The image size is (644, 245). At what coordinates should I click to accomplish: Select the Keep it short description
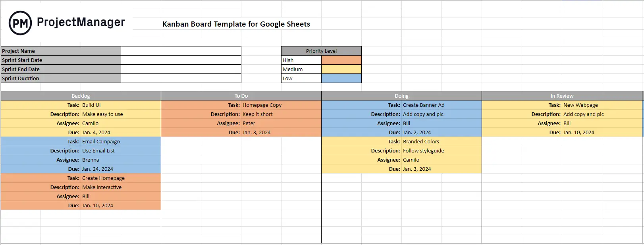click(281, 114)
